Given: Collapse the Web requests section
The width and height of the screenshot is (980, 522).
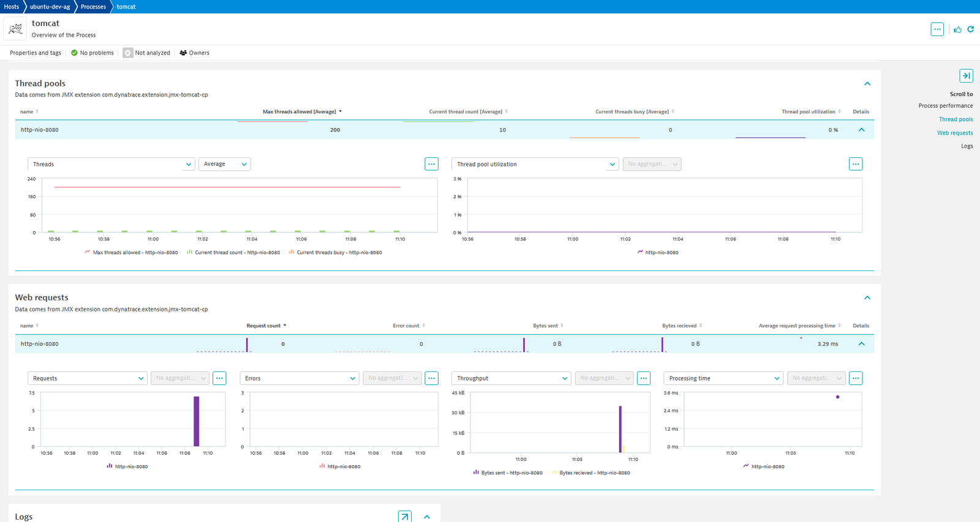Looking at the screenshot, I should [867, 298].
